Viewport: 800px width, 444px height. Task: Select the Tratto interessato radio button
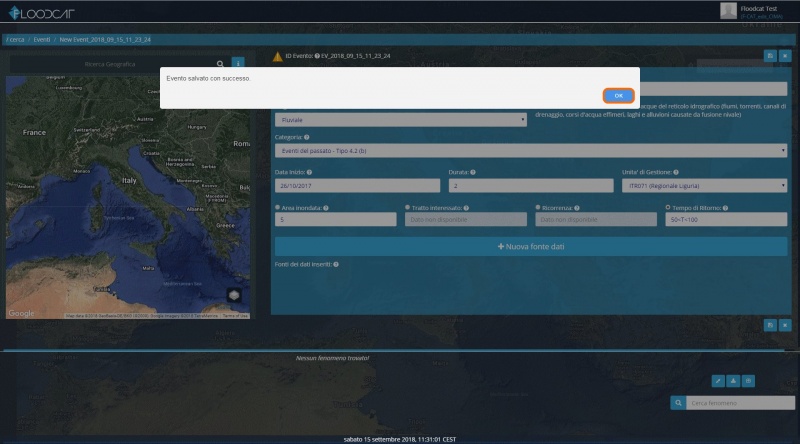point(408,208)
